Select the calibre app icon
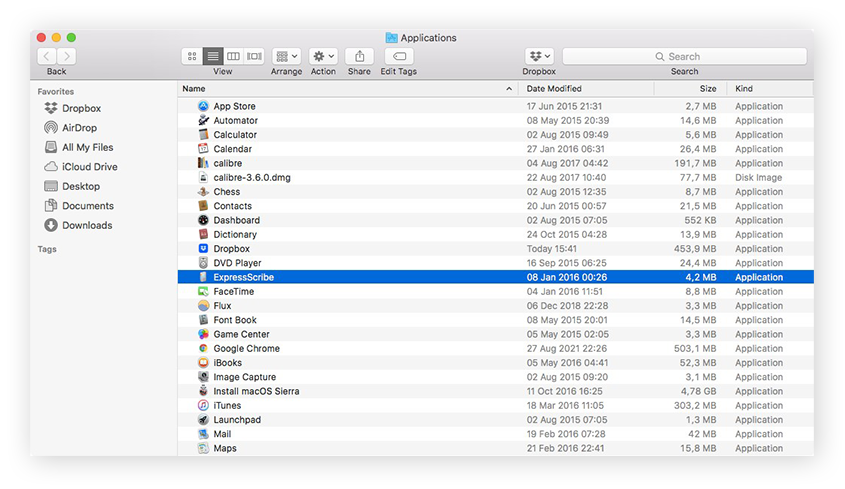This screenshot has width=845, height=489. pos(203,163)
